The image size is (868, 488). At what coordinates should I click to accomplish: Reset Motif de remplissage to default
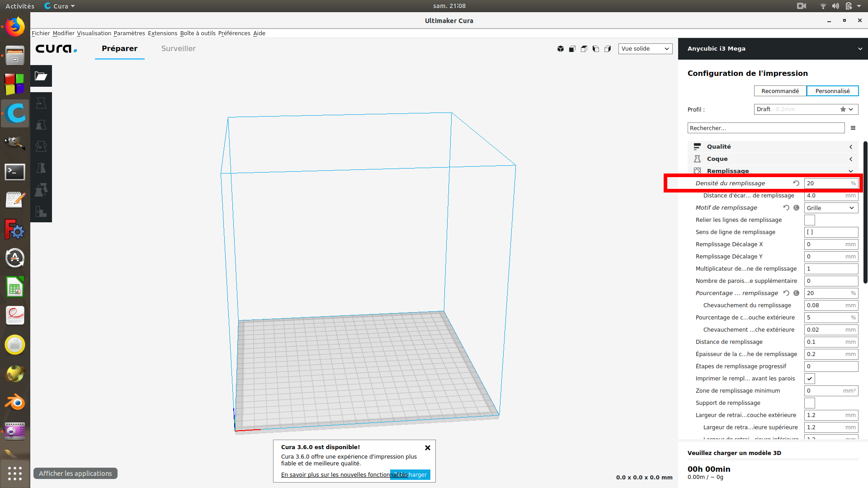[786, 207]
